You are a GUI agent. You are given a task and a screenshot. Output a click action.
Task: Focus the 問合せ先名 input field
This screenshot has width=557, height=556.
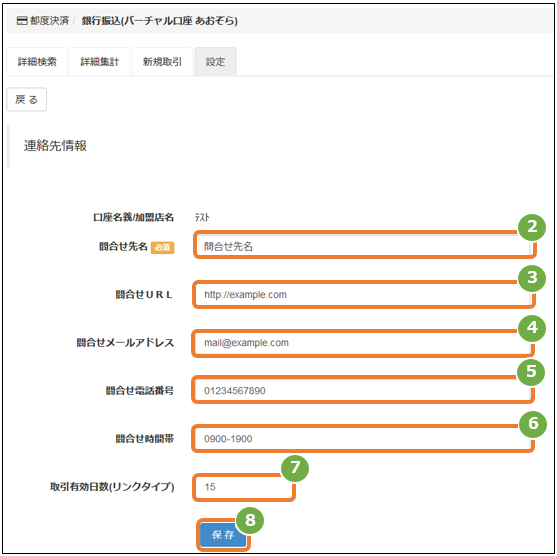click(x=364, y=246)
